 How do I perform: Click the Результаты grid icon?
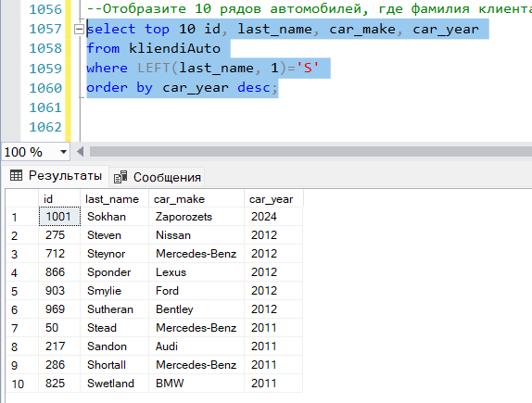tap(16, 176)
